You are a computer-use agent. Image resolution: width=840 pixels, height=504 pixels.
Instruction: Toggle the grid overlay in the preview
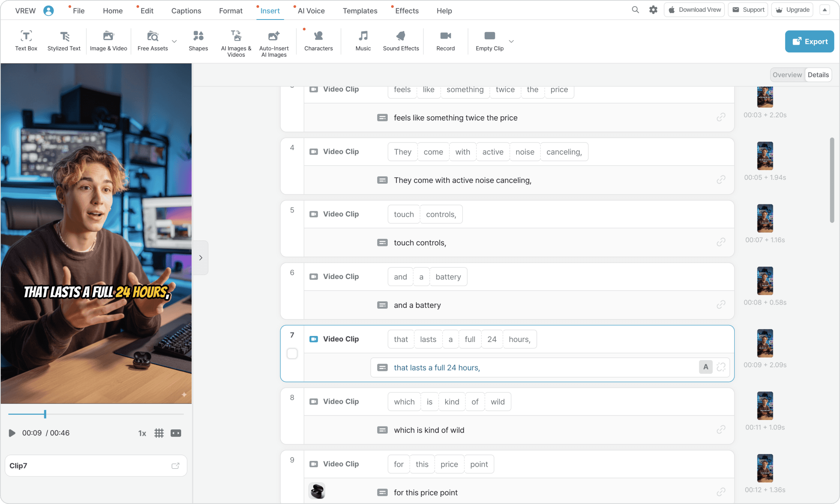tap(159, 433)
